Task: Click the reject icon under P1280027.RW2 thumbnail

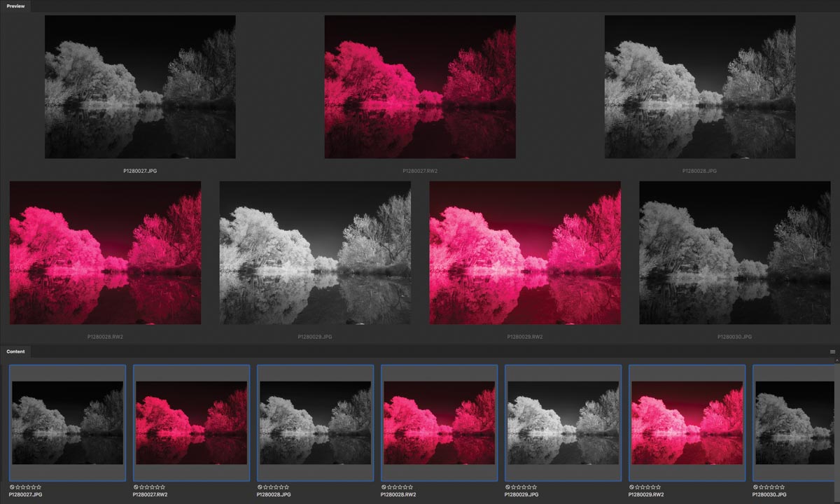Action: pyautogui.click(x=136, y=487)
